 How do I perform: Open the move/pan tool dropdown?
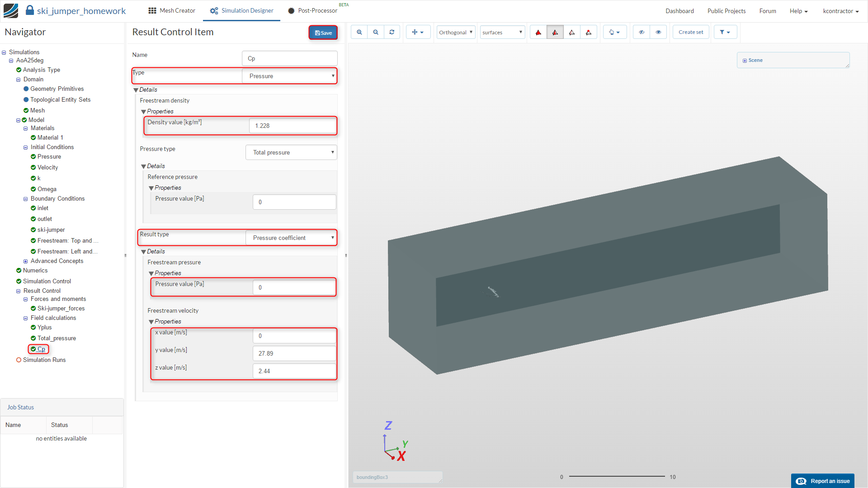418,32
